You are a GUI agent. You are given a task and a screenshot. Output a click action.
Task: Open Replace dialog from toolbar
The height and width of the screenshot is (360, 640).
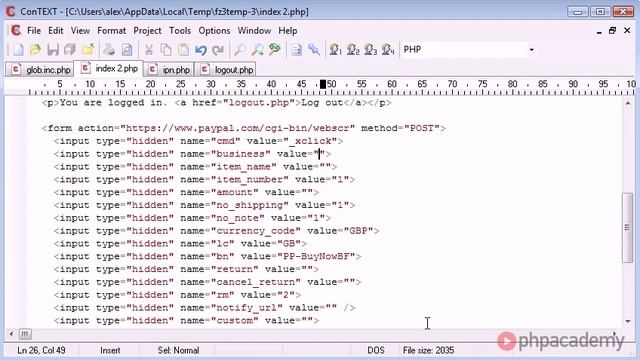[275, 50]
